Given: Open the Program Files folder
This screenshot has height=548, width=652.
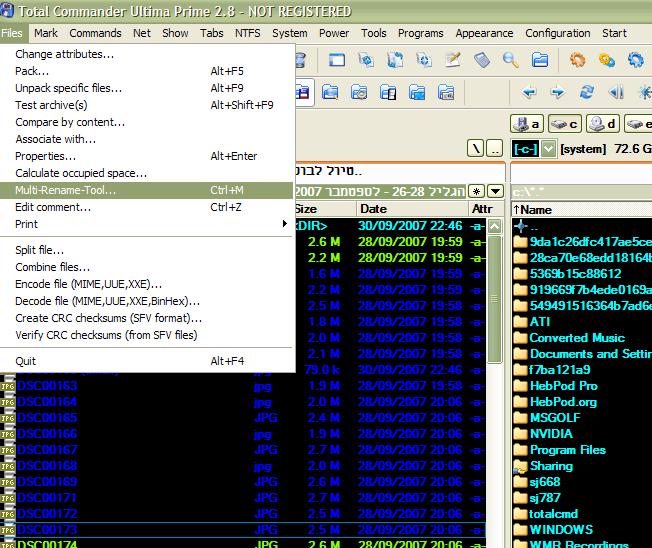Looking at the screenshot, I should [567, 450].
